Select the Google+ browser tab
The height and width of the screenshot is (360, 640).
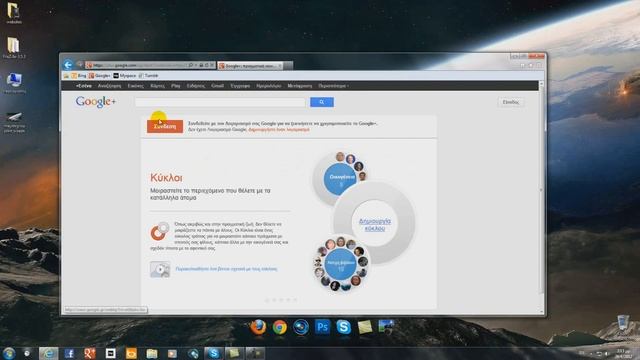[250, 66]
